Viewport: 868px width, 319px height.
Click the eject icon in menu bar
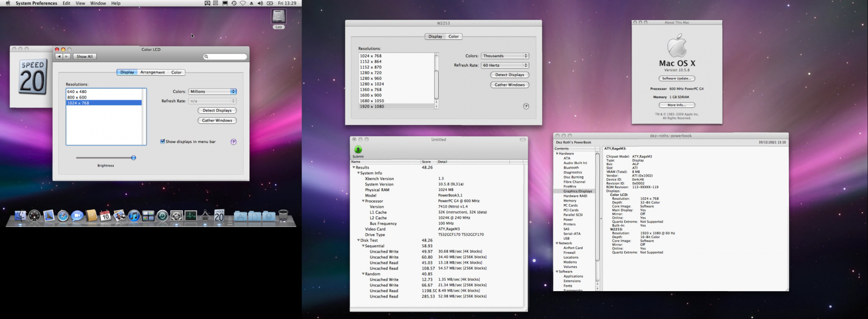click(x=252, y=3)
